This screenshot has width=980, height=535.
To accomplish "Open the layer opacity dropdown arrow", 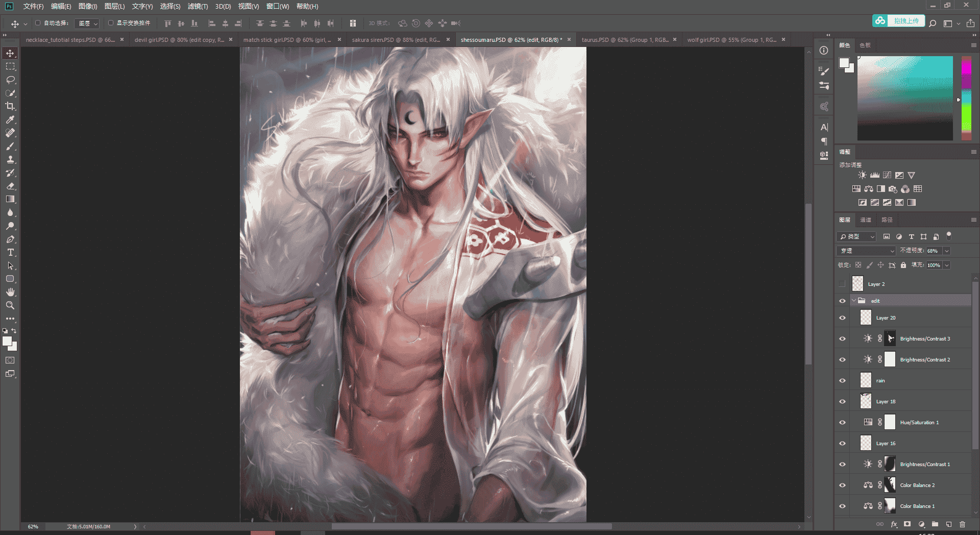I will click(x=947, y=251).
